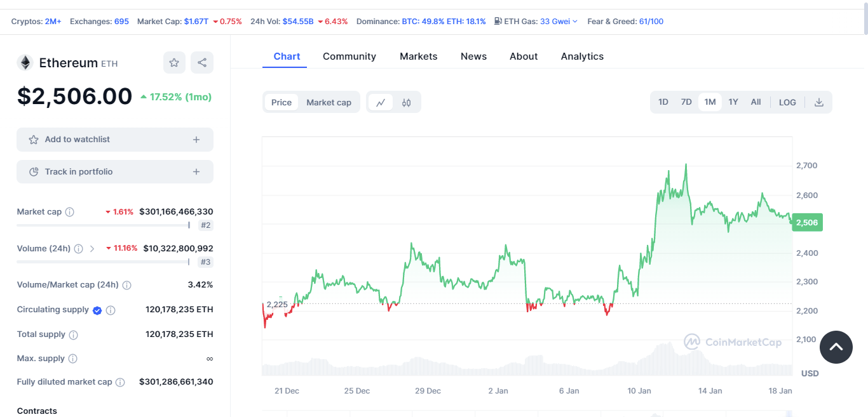Open the Analytics tab
Viewport: 868px width, 417px height.
tap(582, 56)
